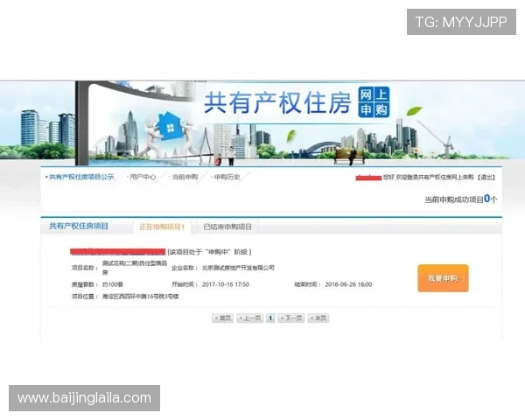Click the orange 我要申购 button

[443, 278]
